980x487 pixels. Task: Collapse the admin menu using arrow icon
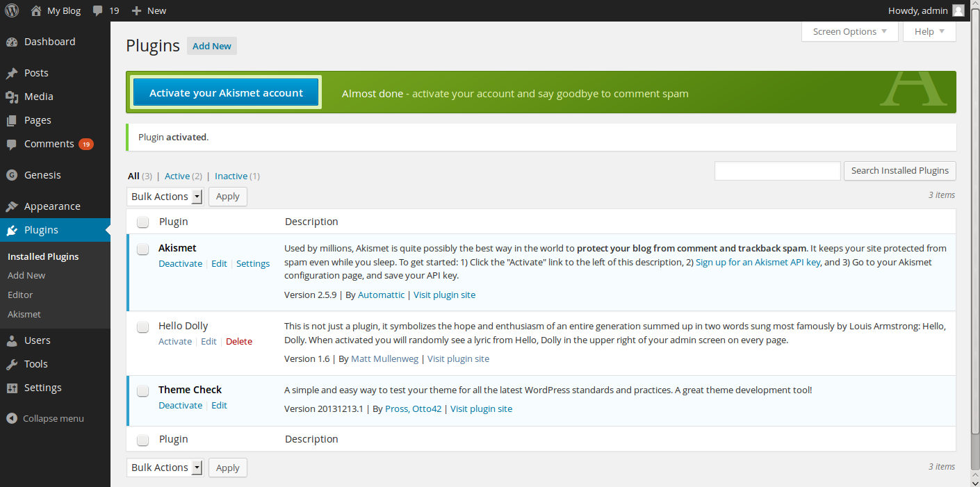[12, 418]
